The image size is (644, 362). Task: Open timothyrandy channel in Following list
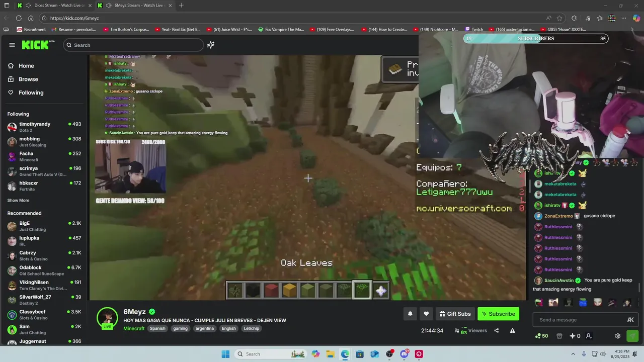[44, 127]
